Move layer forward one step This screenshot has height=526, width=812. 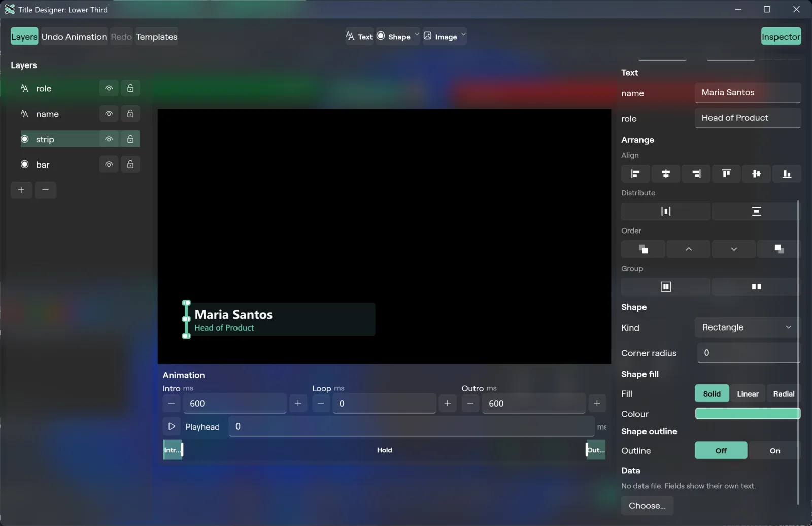point(689,249)
